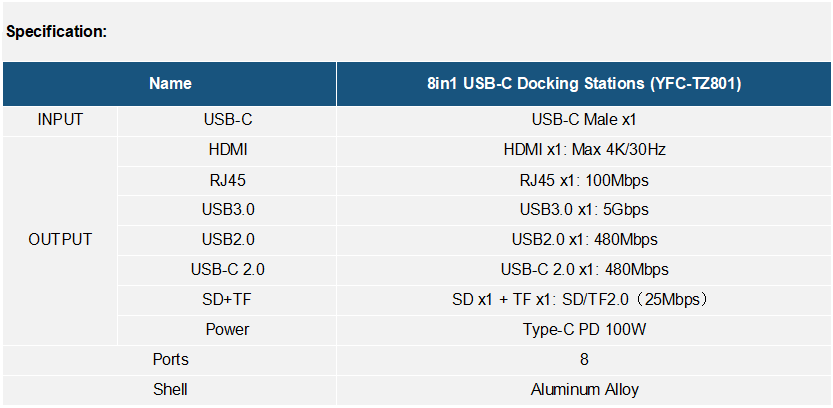Select the SD+TF name cell
The height and width of the screenshot is (408, 833).
tap(228, 300)
